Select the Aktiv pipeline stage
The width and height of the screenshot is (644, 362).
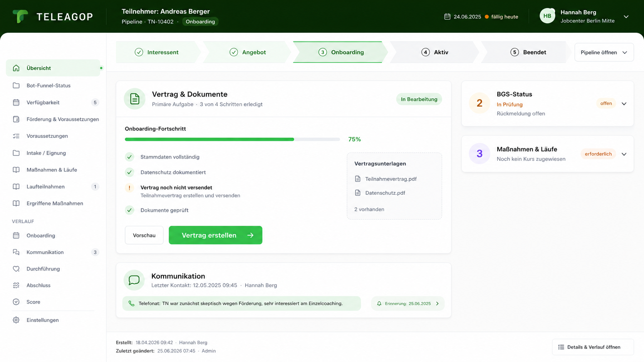point(435,52)
